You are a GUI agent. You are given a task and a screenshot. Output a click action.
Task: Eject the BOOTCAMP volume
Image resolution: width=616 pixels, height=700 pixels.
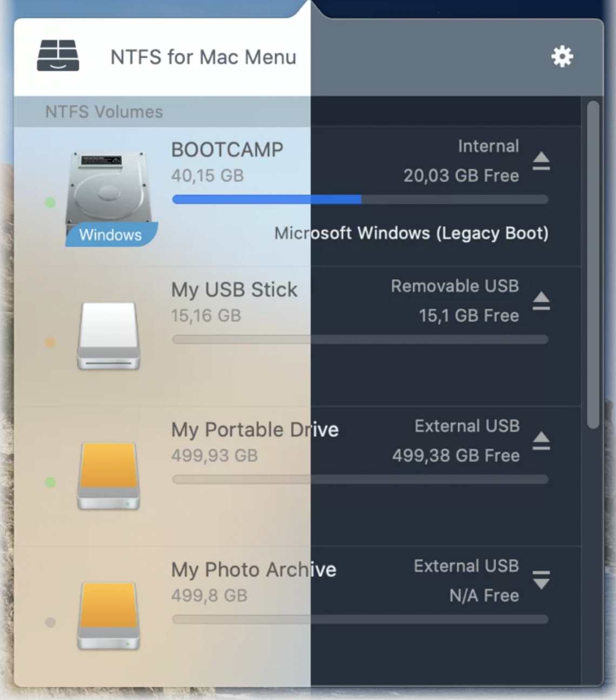pos(541,161)
